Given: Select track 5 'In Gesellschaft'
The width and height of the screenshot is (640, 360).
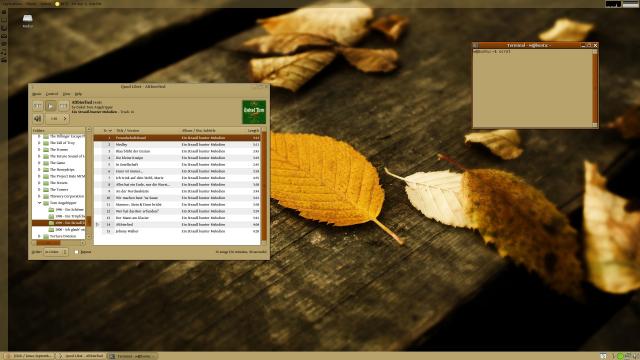Looking at the screenshot, I should pyautogui.click(x=177, y=164).
